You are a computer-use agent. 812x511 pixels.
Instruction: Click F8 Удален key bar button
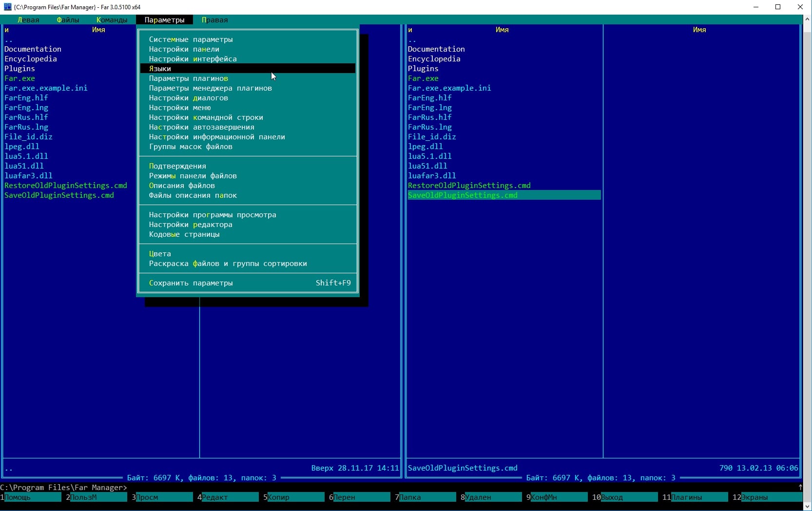click(x=491, y=497)
